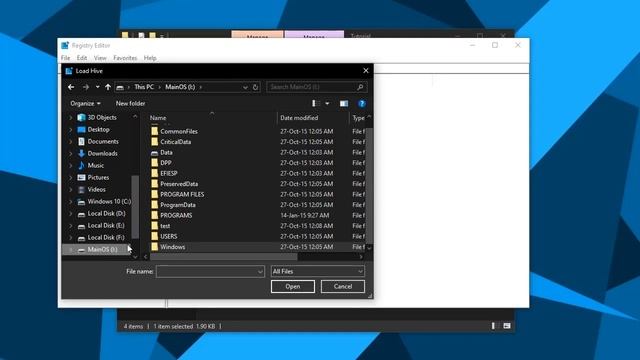The height and width of the screenshot is (360, 640).
Task: Select the CommonFiles folder icon
Action: click(154, 131)
